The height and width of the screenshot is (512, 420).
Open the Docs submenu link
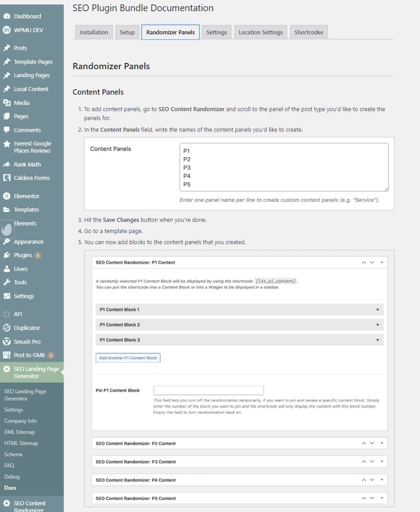[x=10, y=488]
